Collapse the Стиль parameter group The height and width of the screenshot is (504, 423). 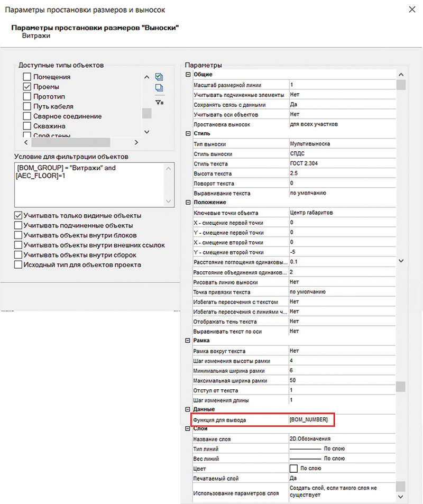coord(188,134)
